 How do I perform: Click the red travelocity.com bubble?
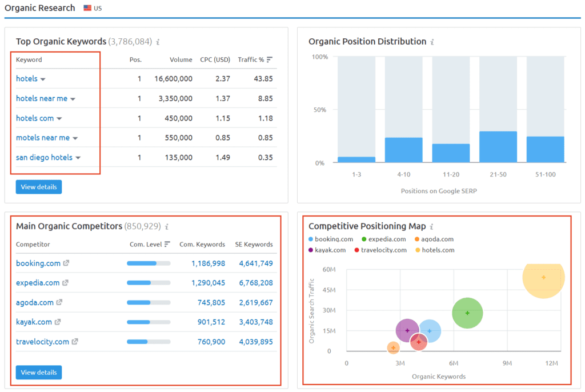click(419, 342)
